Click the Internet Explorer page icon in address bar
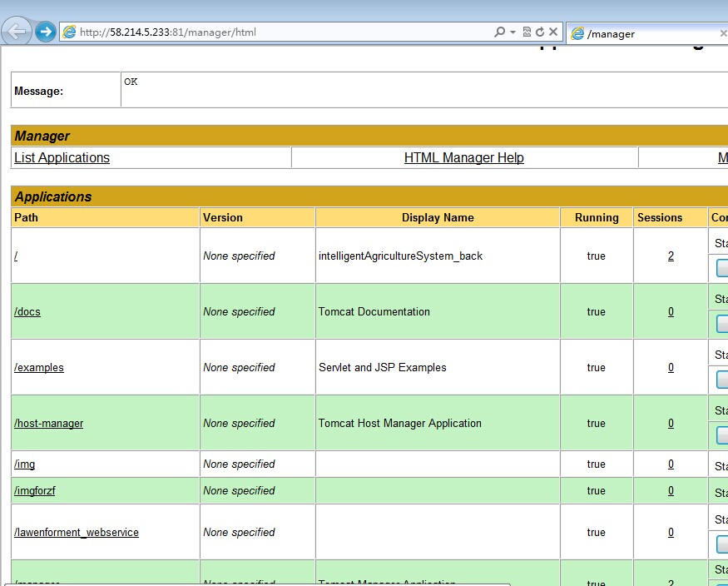Screen dimensions: 728x586 click(69, 32)
